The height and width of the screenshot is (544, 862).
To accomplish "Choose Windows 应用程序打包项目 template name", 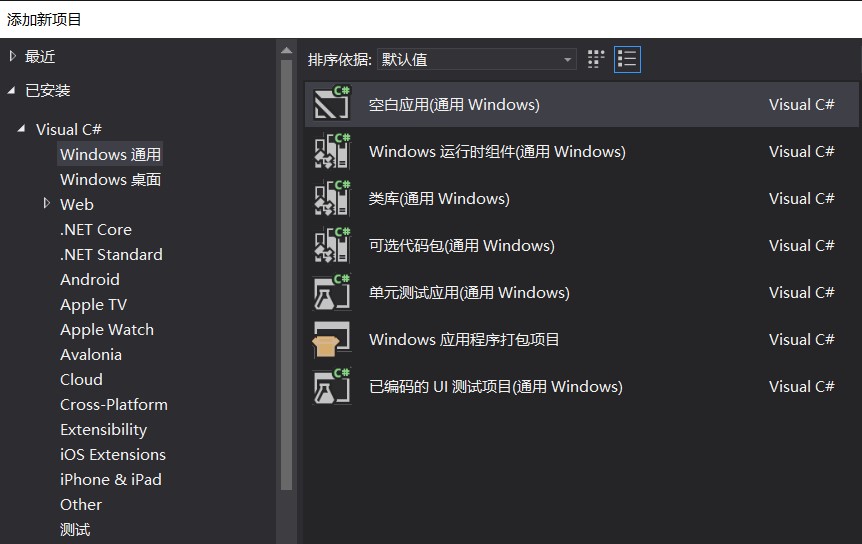I will [x=464, y=340].
